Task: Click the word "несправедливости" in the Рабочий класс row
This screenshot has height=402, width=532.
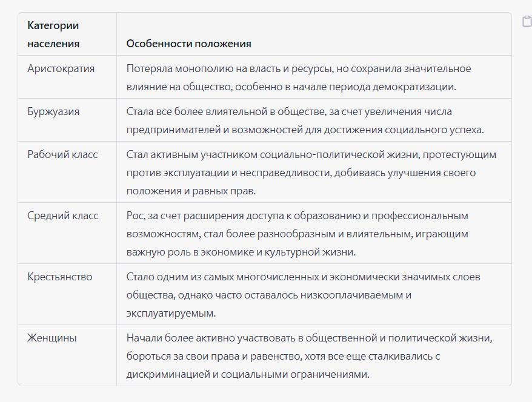Action: [285, 173]
